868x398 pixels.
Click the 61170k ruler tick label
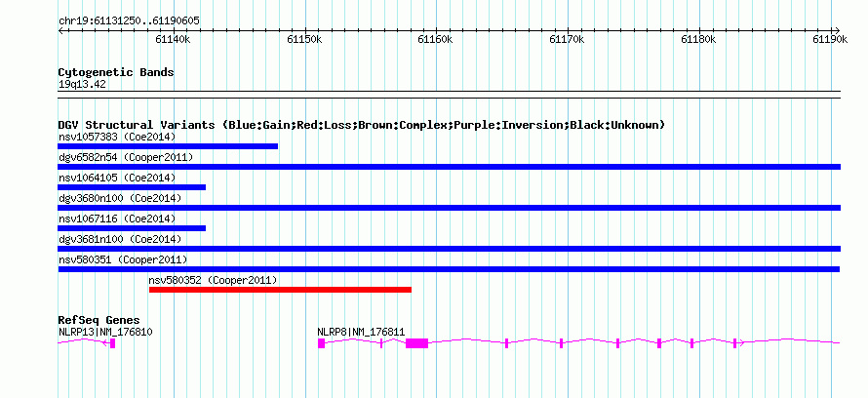(568, 40)
